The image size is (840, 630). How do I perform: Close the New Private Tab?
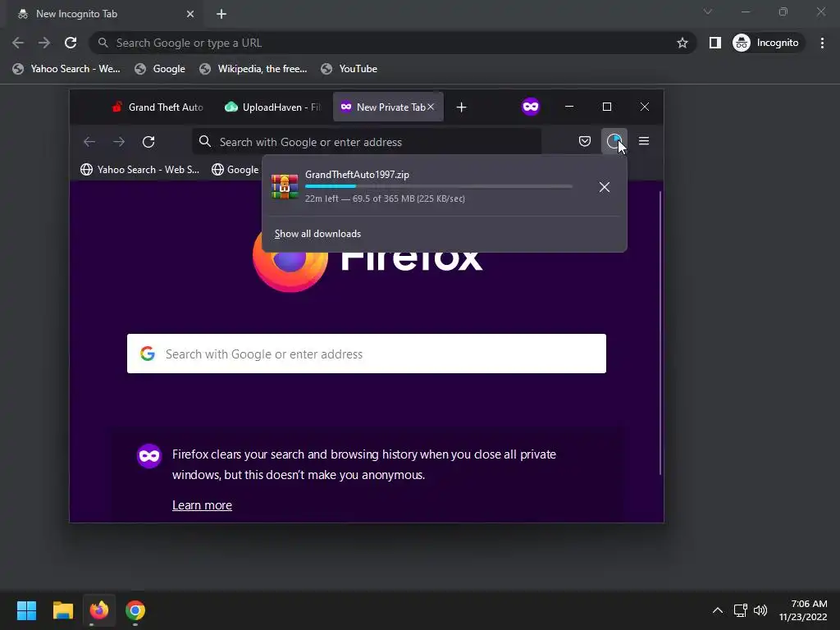[x=431, y=107]
